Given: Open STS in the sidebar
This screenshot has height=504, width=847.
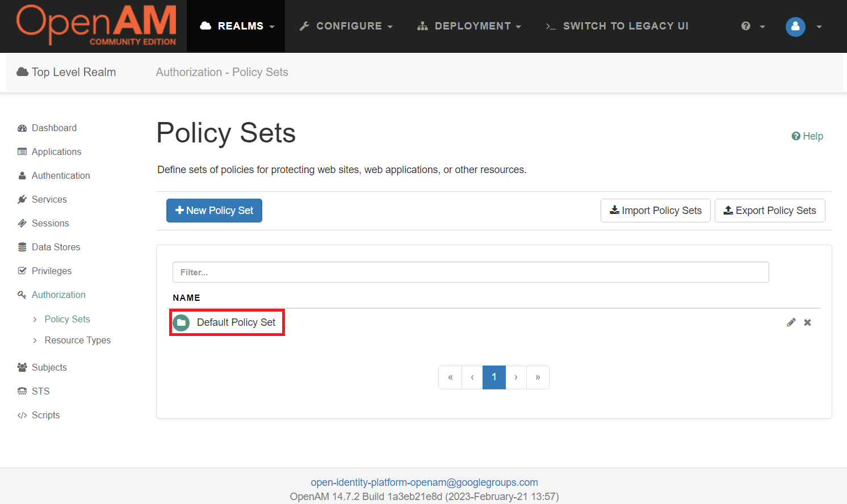Looking at the screenshot, I should [41, 391].
